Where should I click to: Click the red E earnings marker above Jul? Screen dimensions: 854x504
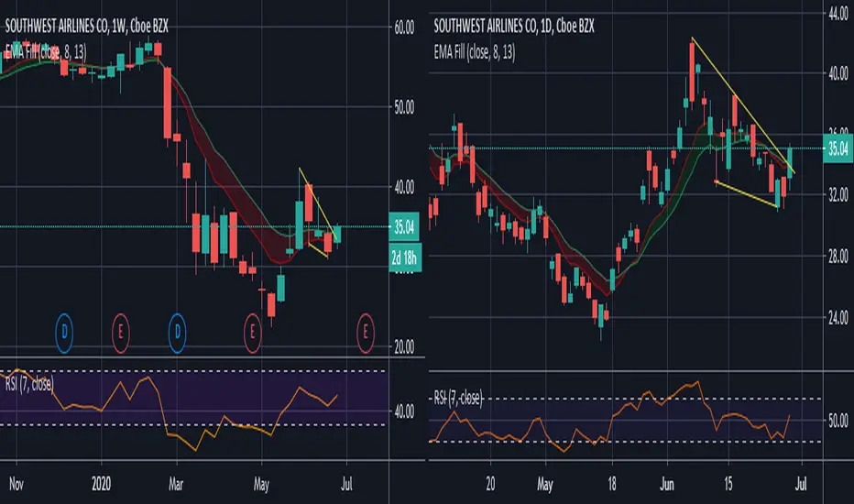[x=365, y=332]
